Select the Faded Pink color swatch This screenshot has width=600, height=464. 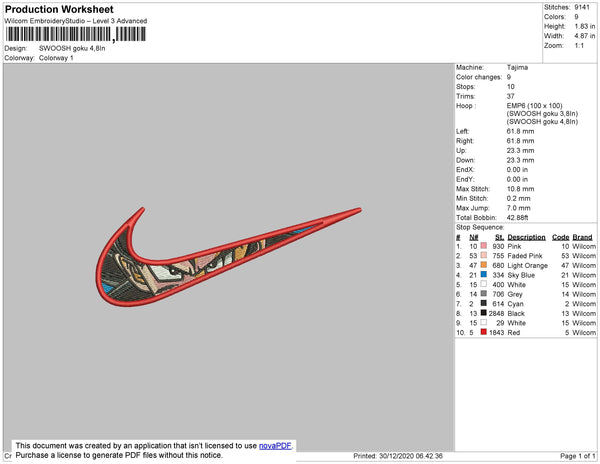click(x=484, y=256)
